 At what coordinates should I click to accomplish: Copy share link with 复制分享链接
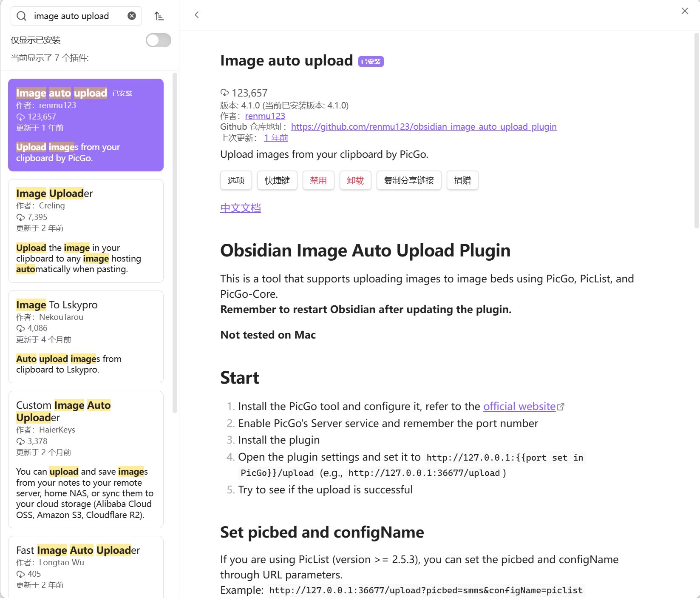coord(409,180)
